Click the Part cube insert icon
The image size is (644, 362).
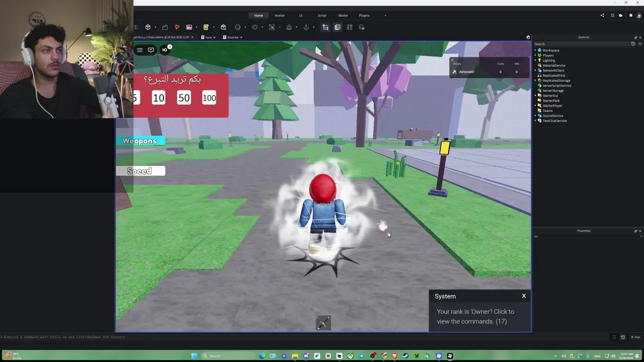pyautogui.click(x=148, y=27)
